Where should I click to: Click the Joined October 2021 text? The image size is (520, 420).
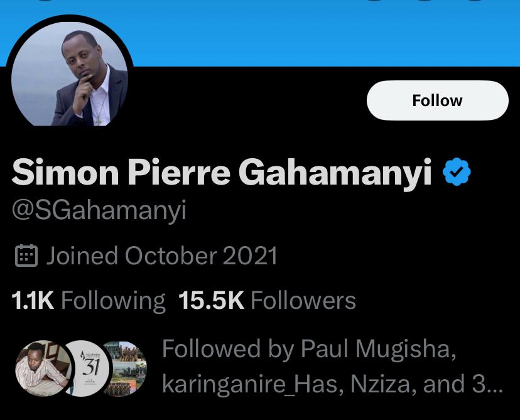(x=161, y=256)
